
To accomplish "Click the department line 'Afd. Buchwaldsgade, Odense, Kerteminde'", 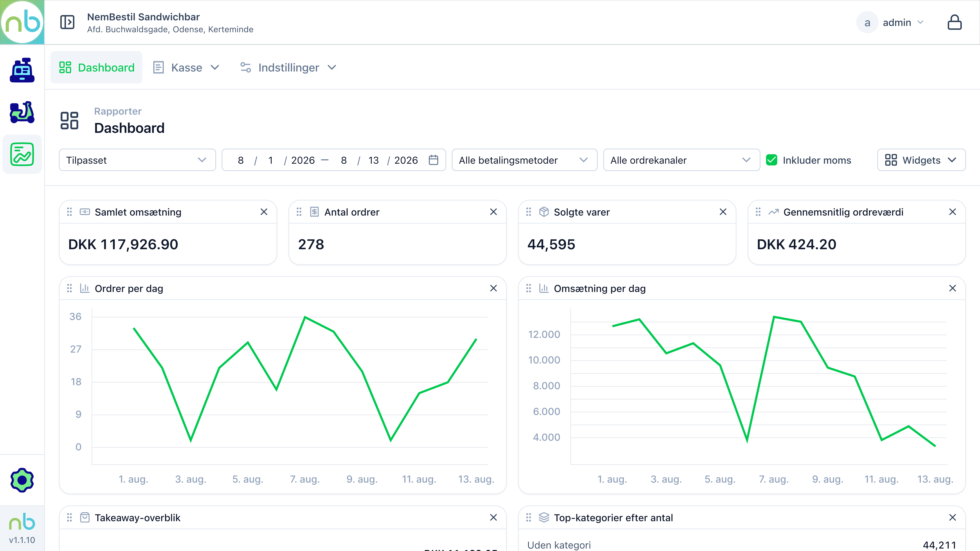I will click(170, 29).
